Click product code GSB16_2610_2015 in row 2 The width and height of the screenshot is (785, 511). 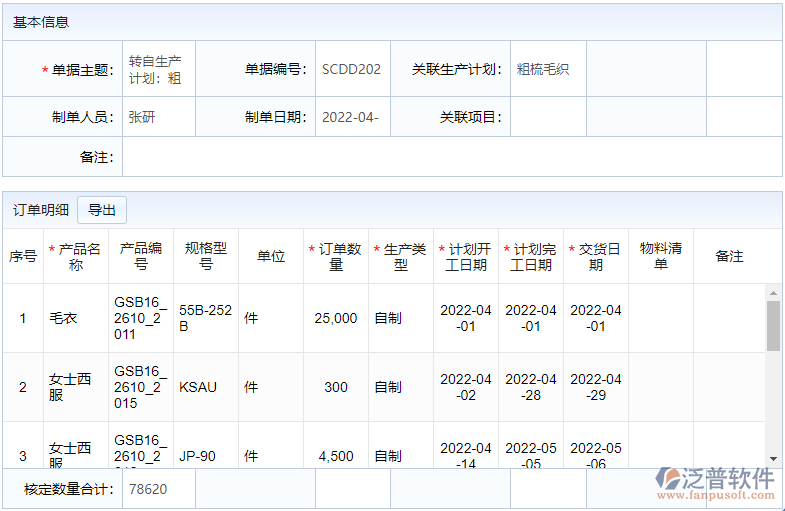point(141,387)
